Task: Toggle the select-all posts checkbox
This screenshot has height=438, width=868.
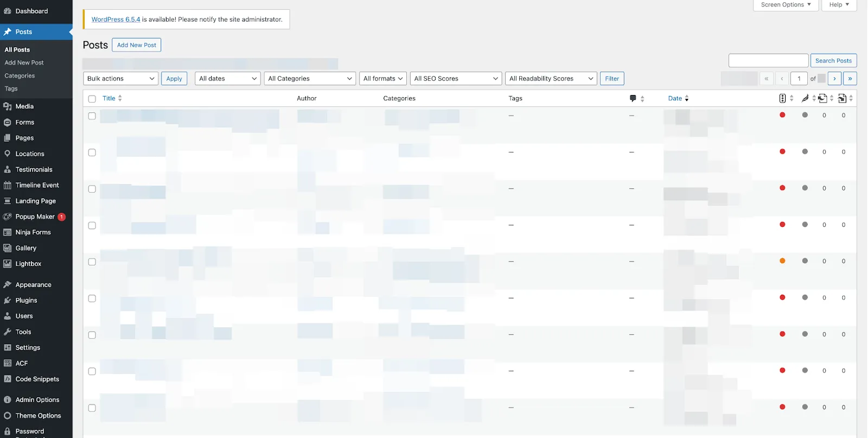Action: coord(92,99)
